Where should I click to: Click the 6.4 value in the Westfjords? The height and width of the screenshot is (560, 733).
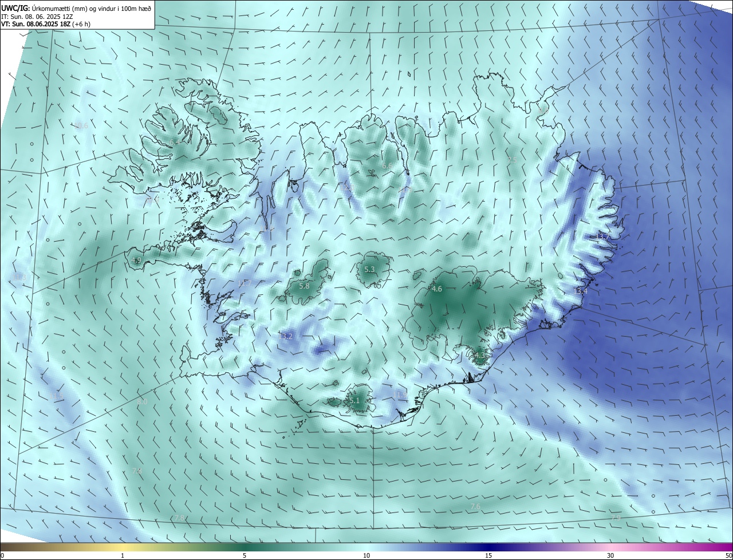(175, 141)
